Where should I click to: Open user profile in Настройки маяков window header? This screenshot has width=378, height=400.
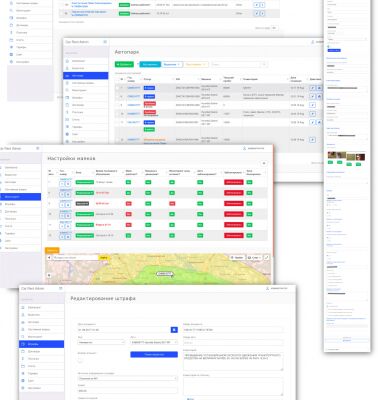point(254,148)
